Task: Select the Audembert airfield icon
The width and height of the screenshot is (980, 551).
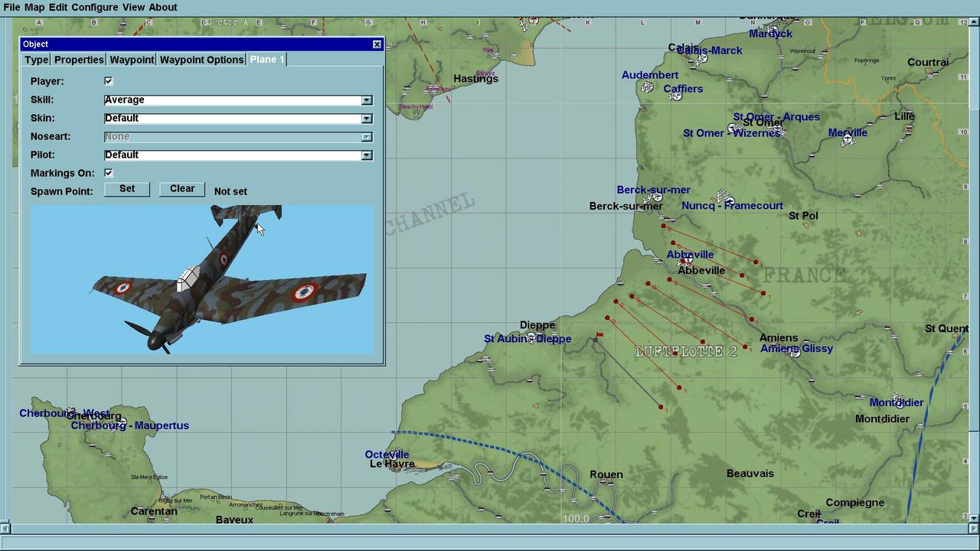Action: [x=648, y=87]
